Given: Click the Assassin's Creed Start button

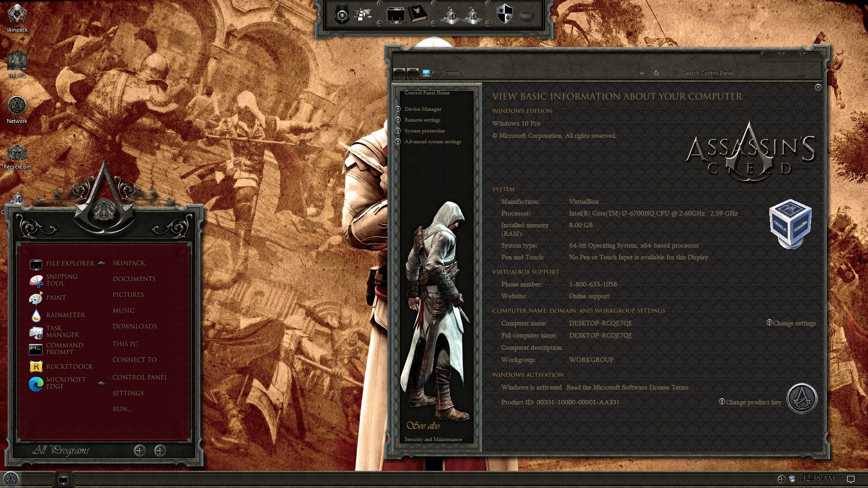Looking at the screenshot, I should pyautogui.click(x=11, y=479).
